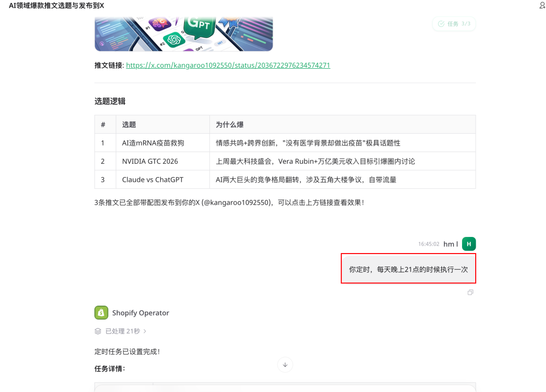
Task: Click the checkmark circle icon in 任务 badge
Action: (441, 24)
